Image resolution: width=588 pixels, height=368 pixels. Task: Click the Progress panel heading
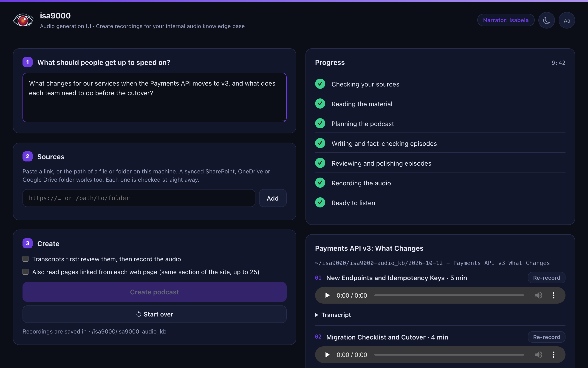(330, 63)
